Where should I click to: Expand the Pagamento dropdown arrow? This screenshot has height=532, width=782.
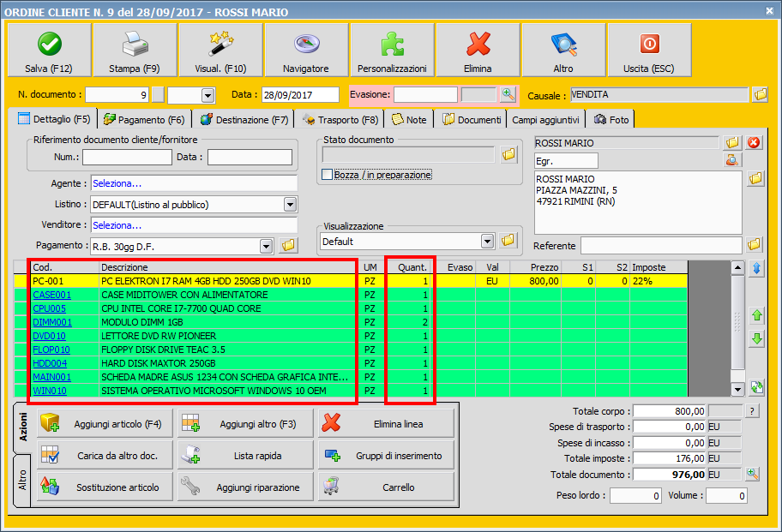coord(267,246)
